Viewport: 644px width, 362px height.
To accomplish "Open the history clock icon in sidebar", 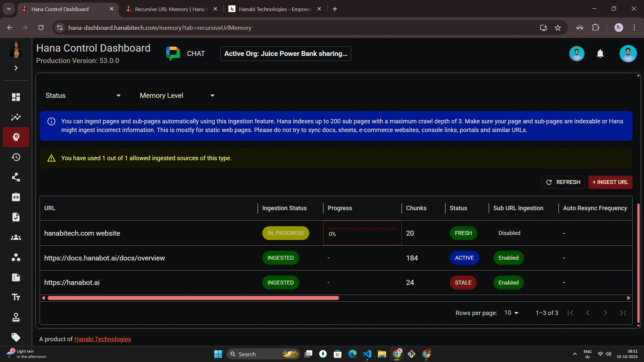I will click(16, 157).
